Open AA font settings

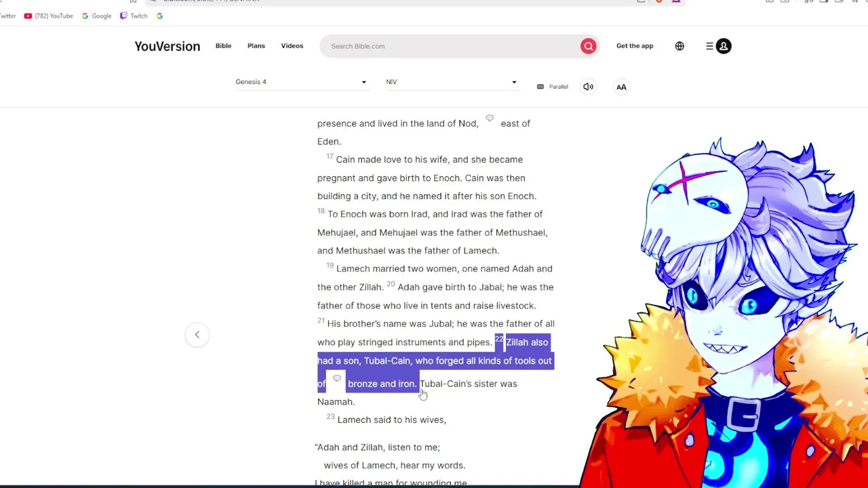pos(621,87)
